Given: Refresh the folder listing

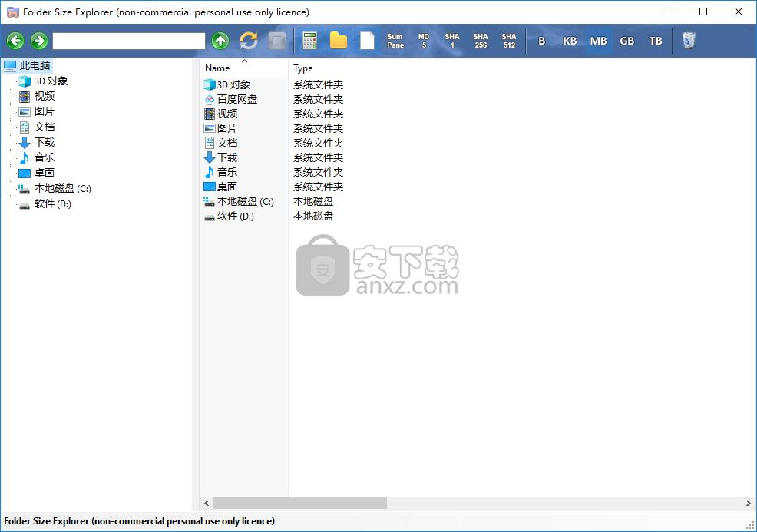Looking at the screenshot, I should [249, 41].
